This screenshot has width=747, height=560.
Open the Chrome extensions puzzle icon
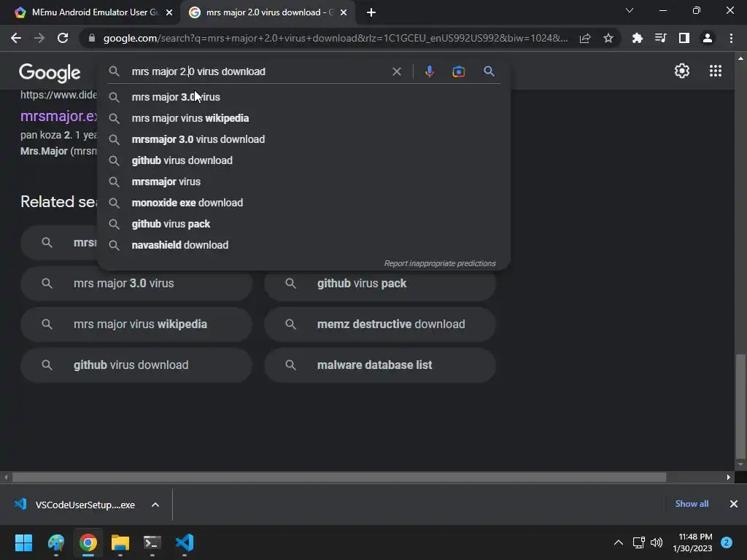click(x=638, y=38)
